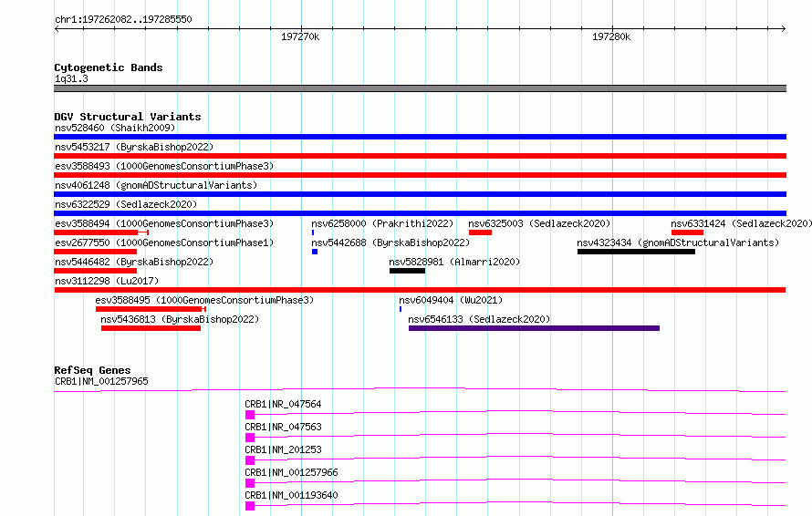Open the CRB1|NR_047563 transcript label
Viewport: 812px width, 516px height.
point(283,427)
